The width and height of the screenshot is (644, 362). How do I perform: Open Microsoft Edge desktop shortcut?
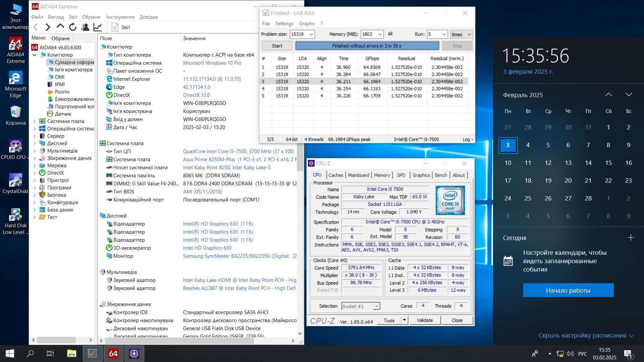[x=15, y=84]
